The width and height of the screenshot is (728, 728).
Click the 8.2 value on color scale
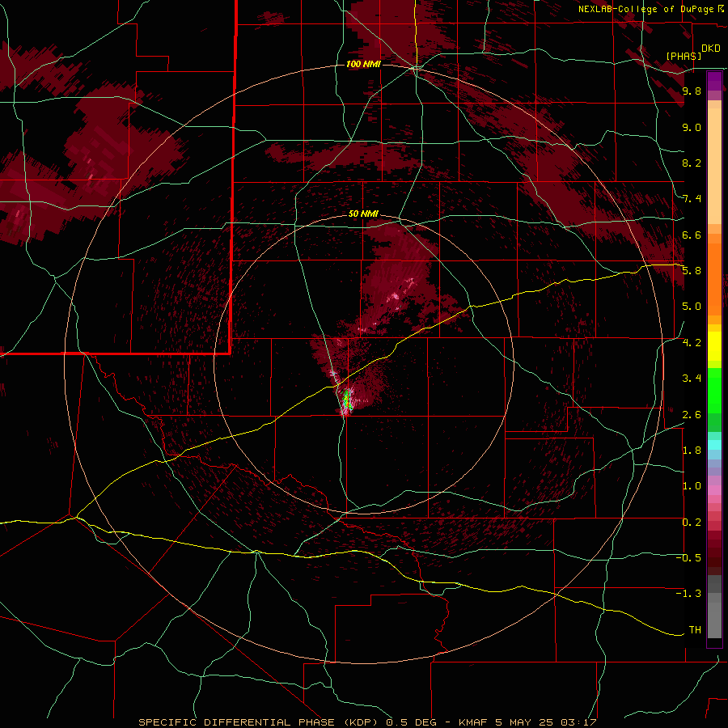692,163
